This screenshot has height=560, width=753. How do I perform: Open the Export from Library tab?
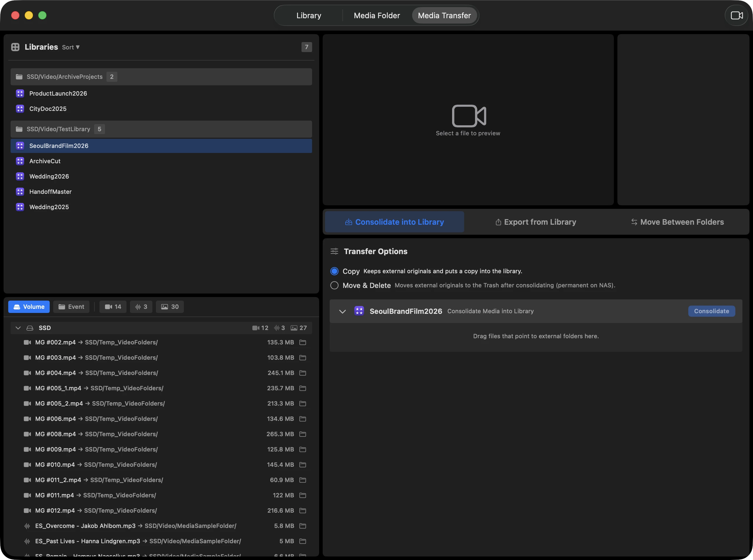coord(536,222)
